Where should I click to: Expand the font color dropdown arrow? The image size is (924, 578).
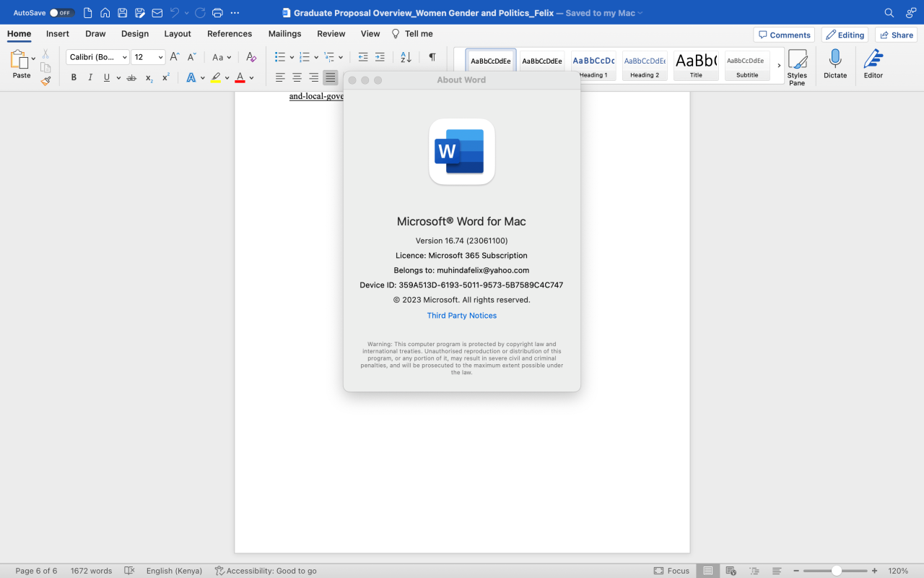point(251,77)
